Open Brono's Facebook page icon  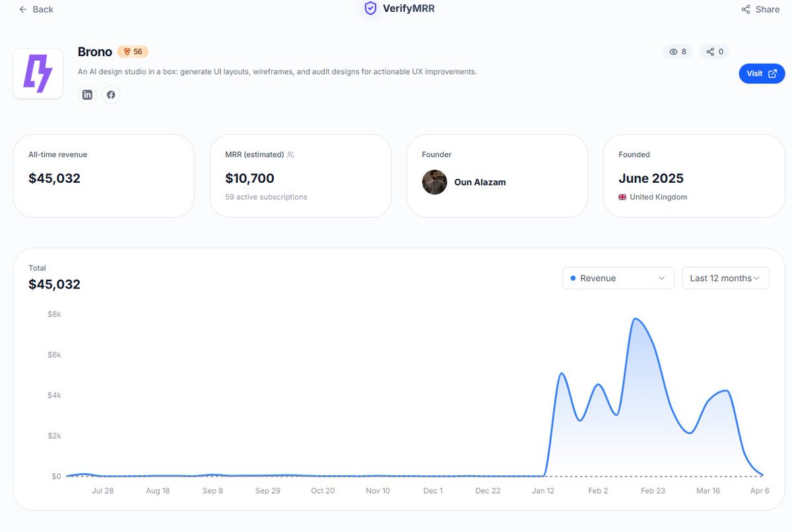(x=111, y=95)
